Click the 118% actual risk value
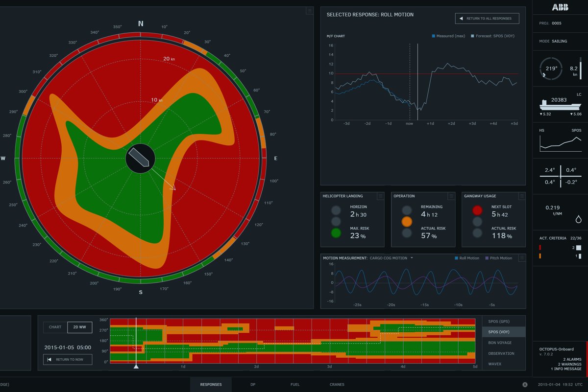This screenshot has height=392, width=588. pyautogui.click(x=502, y=236)
